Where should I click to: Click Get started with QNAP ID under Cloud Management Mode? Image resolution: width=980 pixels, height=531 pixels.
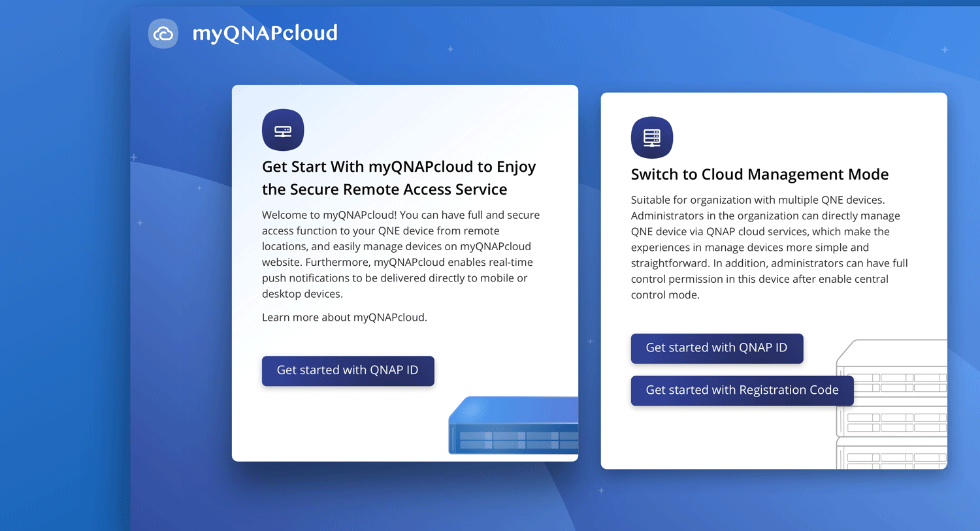pyautogui.click(x=717, y=348)
